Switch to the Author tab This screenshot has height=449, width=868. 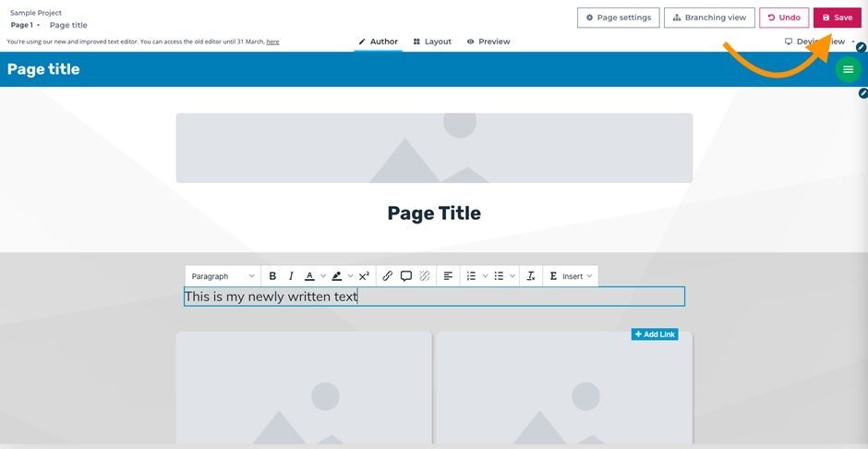378,42
